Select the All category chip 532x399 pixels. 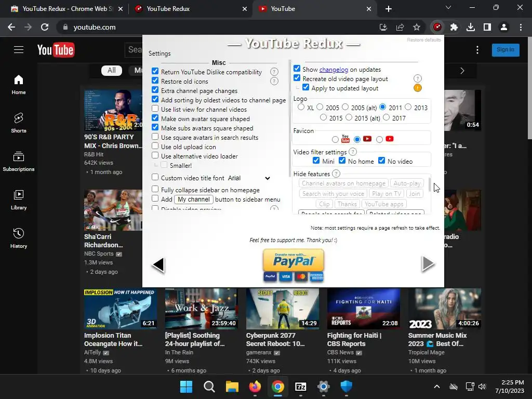[112, 71]
